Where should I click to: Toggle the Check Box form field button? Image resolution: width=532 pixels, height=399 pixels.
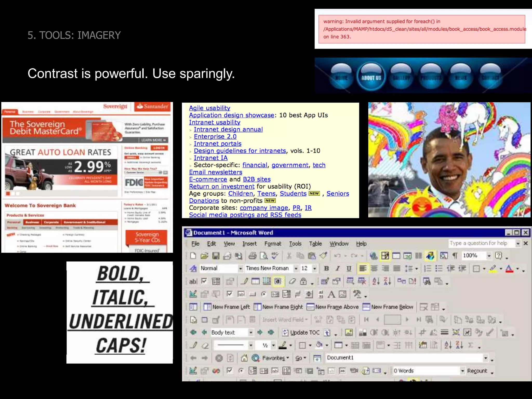tap(204, 281)
